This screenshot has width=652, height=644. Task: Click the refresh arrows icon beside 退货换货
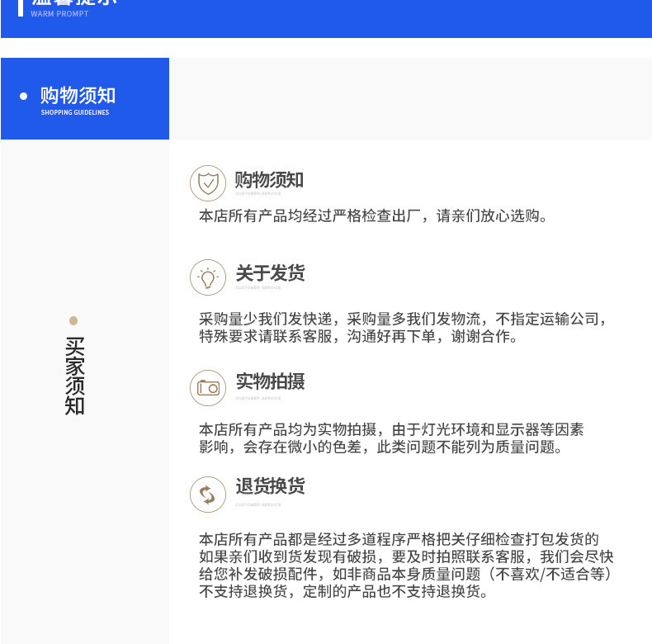click(x=208, y=495)
